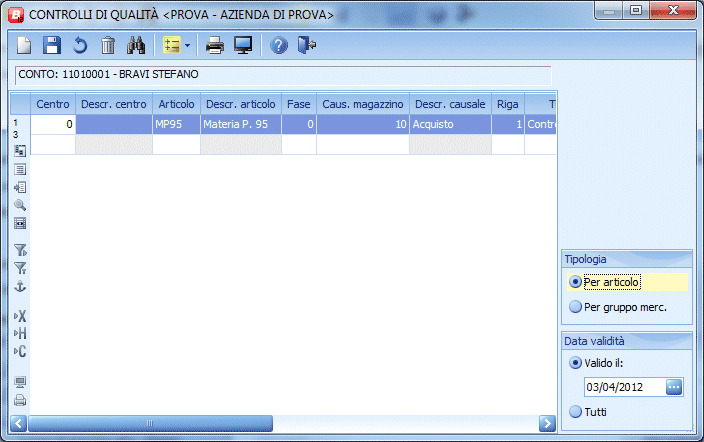Click the MP95 article cell
Screen dimensions: 704x442
pyautogui.click(x=176, y=124)
